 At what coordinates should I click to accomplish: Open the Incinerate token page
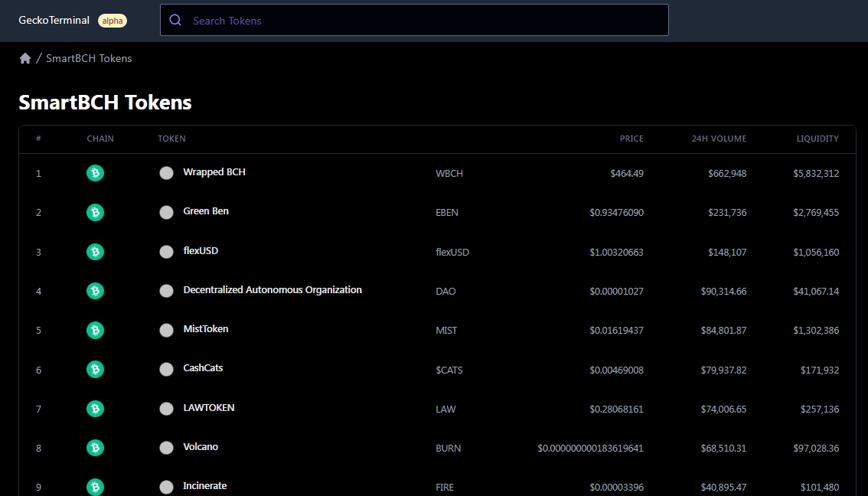point(205,485)
